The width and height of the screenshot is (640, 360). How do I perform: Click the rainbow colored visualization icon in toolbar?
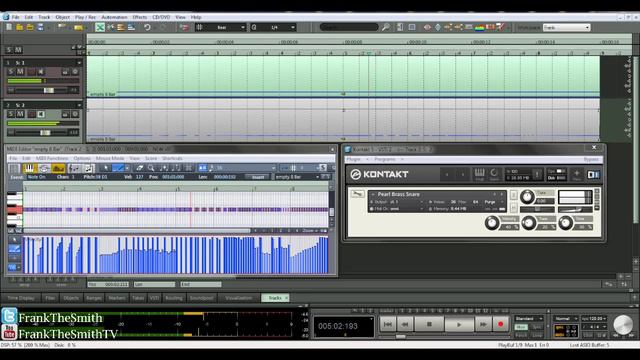click(x=480, y=27)
